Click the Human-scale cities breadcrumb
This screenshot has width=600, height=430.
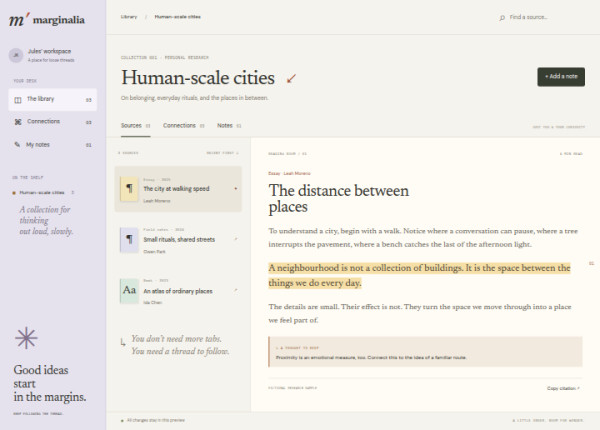pos(178,17)
